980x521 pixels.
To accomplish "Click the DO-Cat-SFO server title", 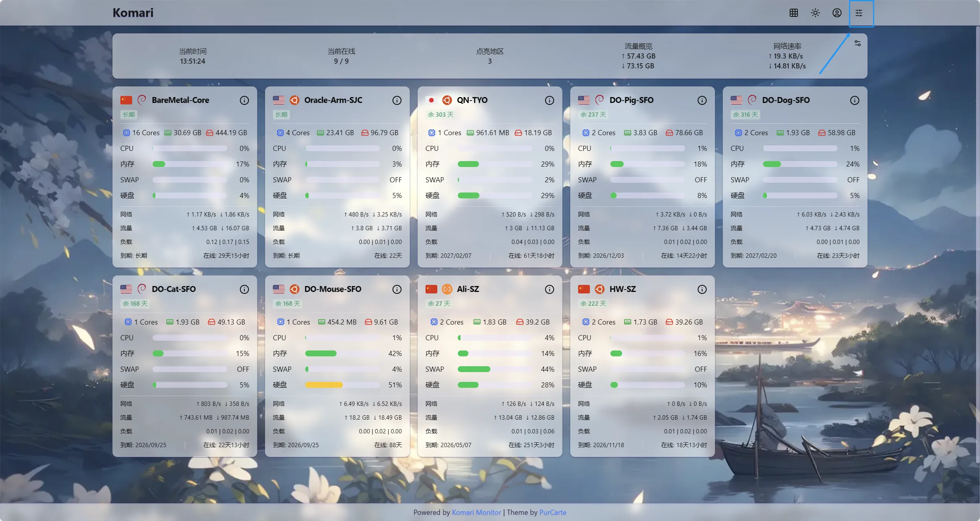I will (173, 289).
